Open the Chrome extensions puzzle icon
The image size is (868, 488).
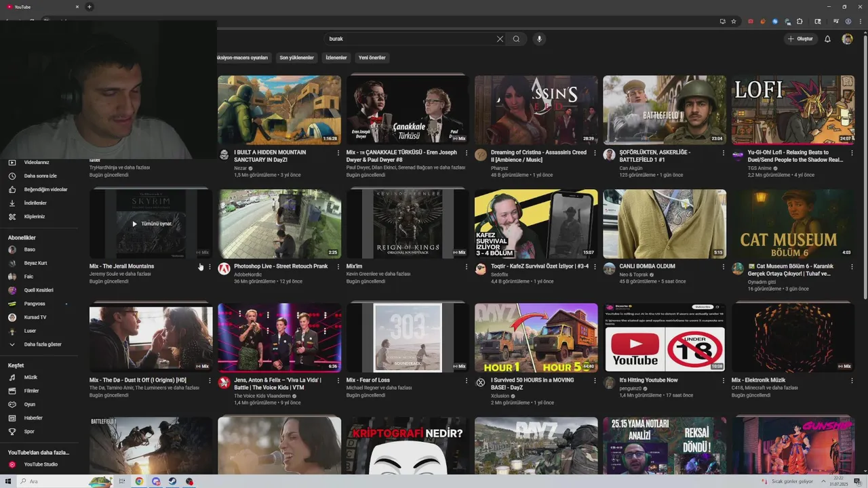[x=800, y=21]
